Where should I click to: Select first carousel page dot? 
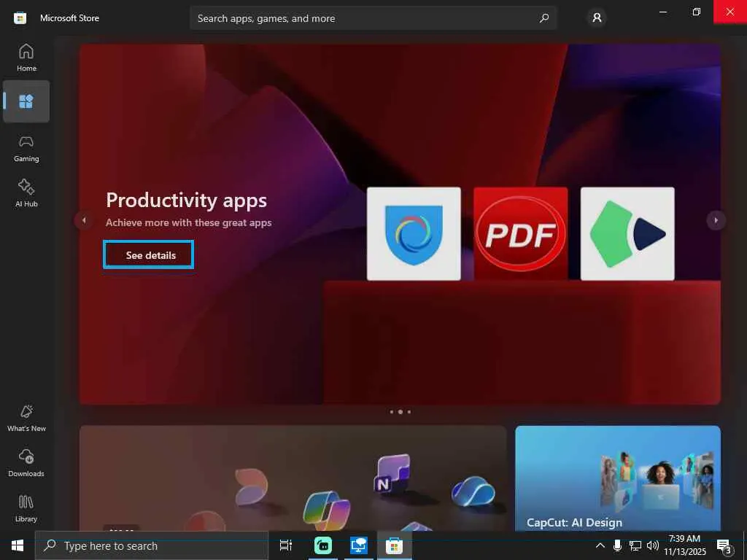tap(392, 412)
